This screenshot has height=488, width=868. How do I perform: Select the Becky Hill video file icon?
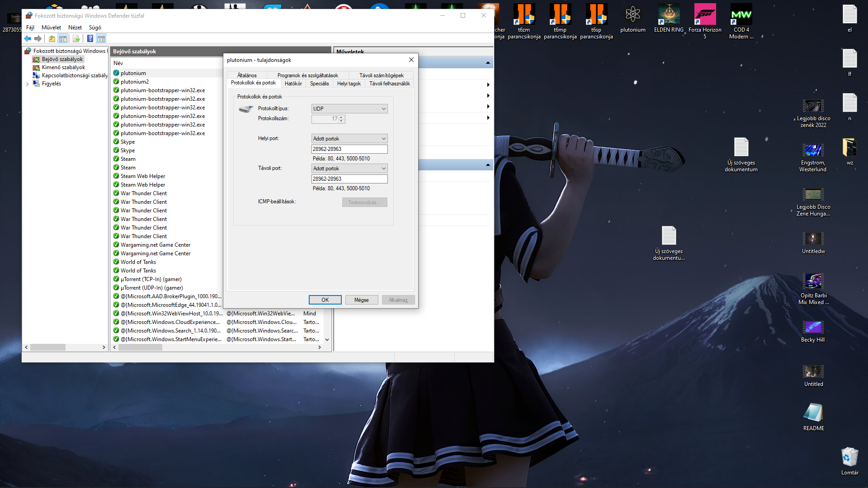coord(813,332)
